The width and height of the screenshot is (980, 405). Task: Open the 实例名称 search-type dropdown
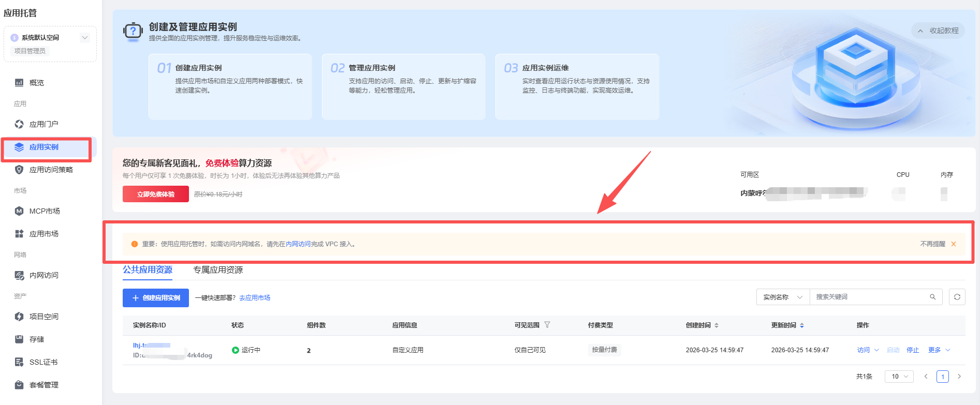[x=783, y=297]
